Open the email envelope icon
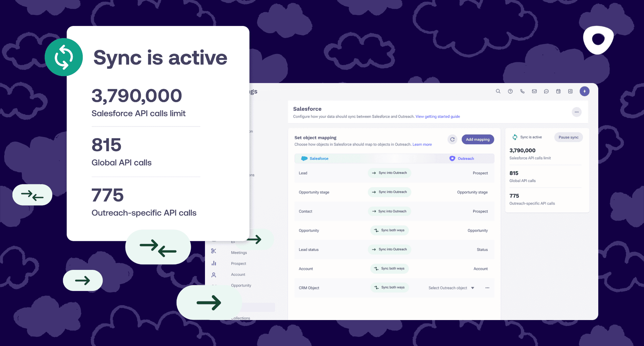This screenshot has width=644, height=346. [534, 91]
